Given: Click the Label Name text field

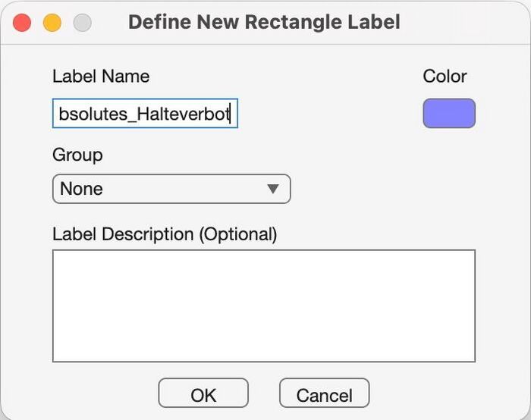Looking at the screenshot, I should 144,114.
